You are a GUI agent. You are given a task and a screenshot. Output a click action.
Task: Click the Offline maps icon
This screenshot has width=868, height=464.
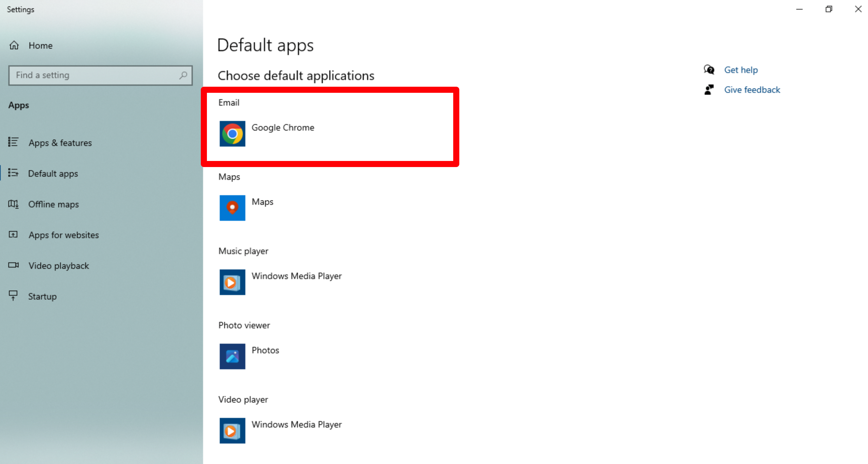coord(13,204)
